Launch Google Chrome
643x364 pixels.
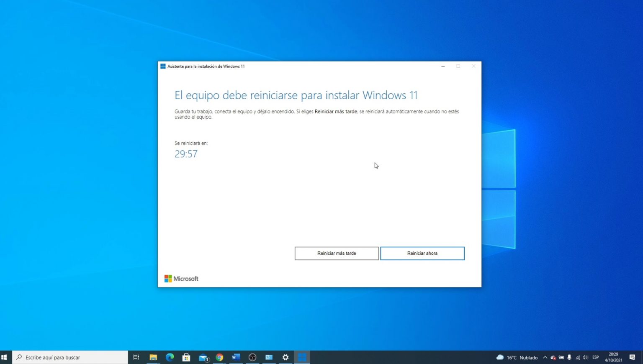219,357
